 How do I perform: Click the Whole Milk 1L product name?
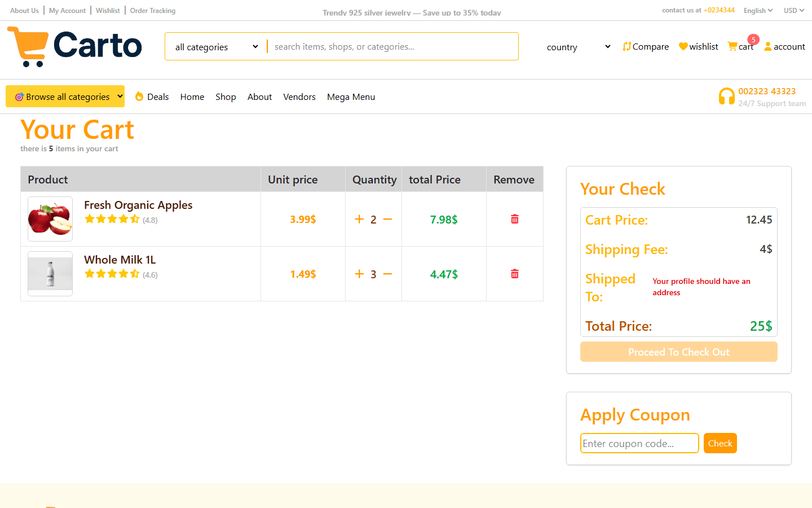(120, 260)
